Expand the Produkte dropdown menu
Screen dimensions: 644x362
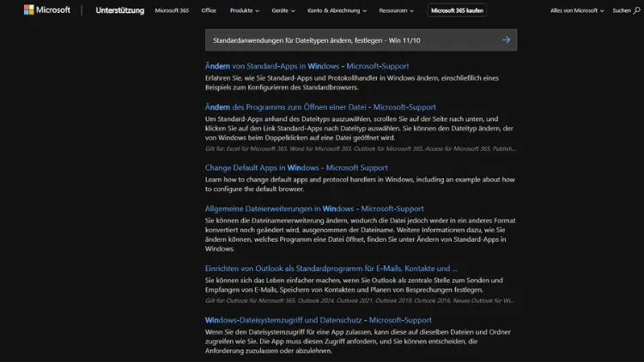click(244, 10)
